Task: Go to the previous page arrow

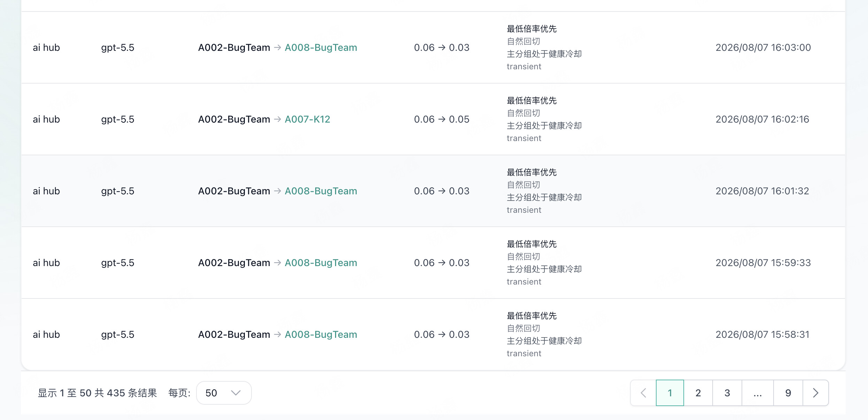Action: [x=643, y=393]
